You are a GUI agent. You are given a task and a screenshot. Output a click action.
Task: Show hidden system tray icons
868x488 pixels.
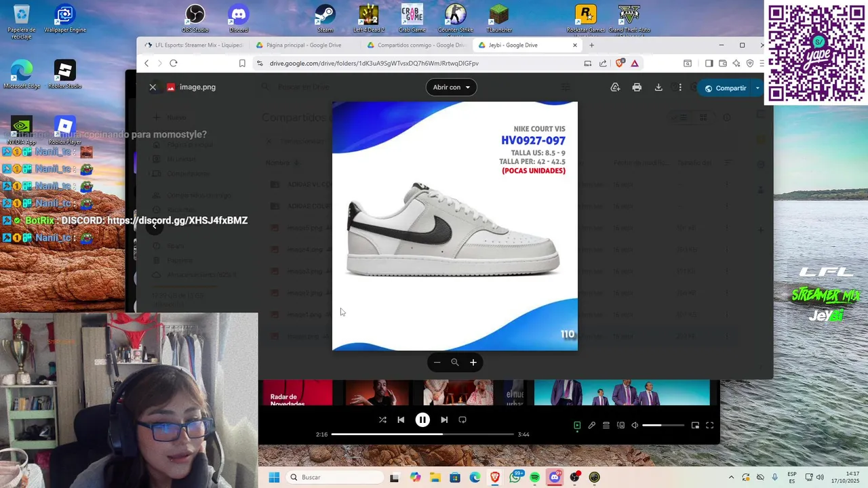pyautogui.click(x=731, y=477)
